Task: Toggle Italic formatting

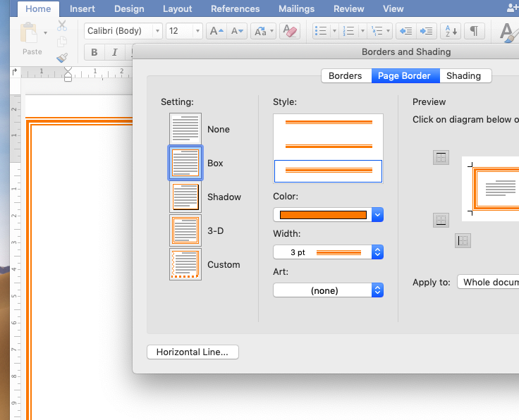Action: pos(114,52)
